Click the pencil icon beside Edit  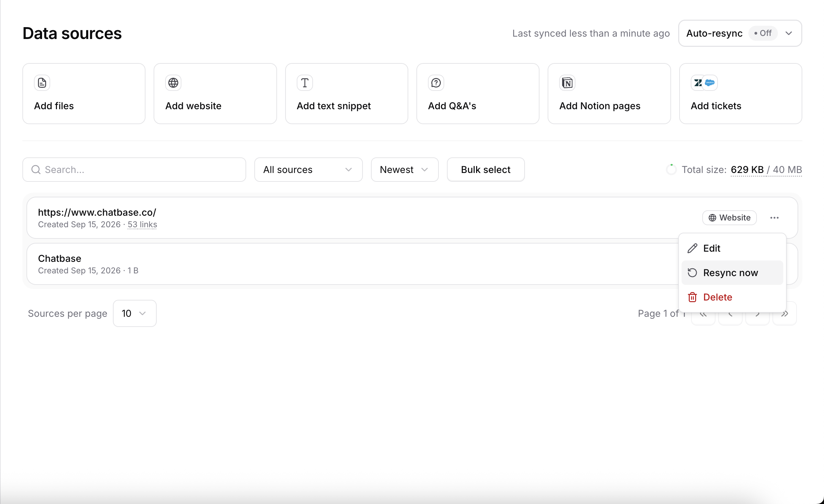click(692, 248)
